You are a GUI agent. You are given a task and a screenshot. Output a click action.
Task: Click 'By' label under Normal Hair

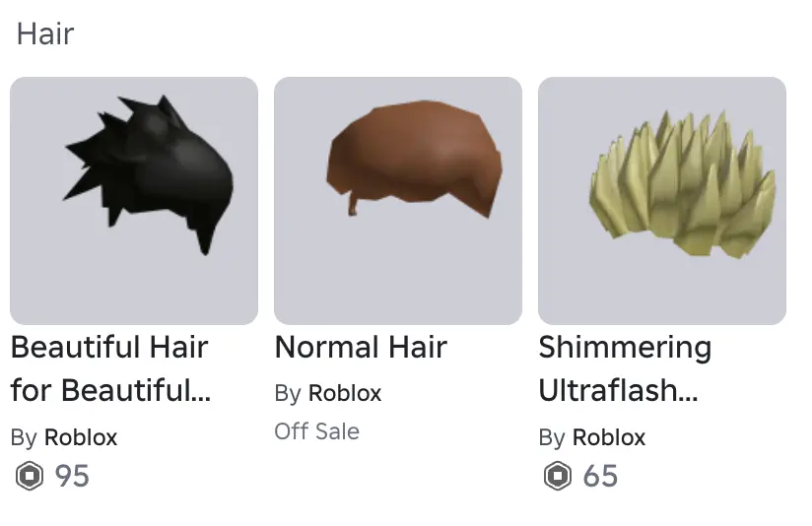(x=288, y=394)
